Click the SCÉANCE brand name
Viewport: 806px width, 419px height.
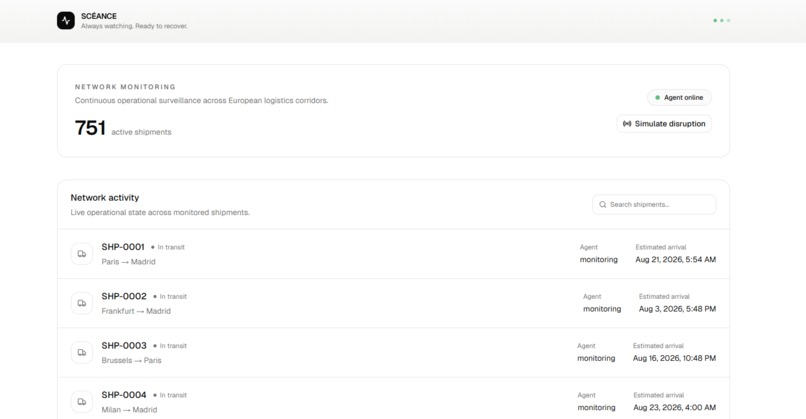[x=99, y=16]
